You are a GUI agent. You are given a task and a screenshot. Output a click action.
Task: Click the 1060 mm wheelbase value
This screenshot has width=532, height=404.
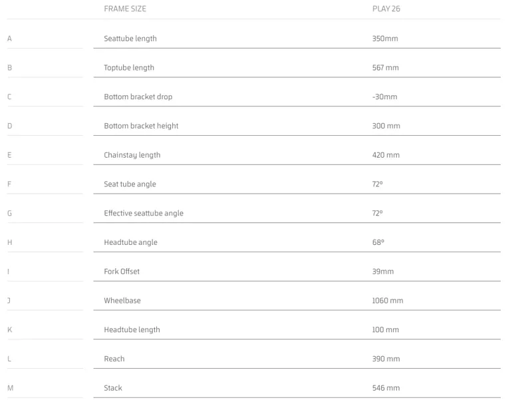(x=388, y=301)
